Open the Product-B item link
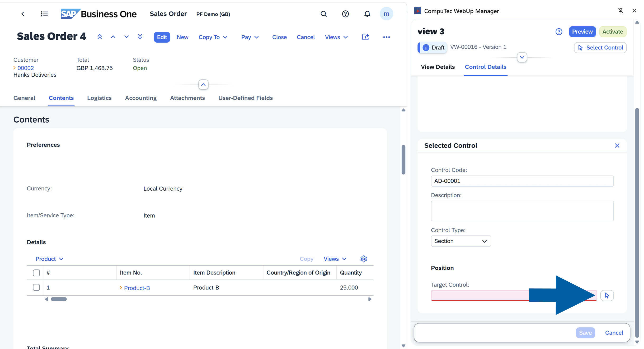Screen dimensions: 644x349 pyautogui.click(x=137, y=288)
